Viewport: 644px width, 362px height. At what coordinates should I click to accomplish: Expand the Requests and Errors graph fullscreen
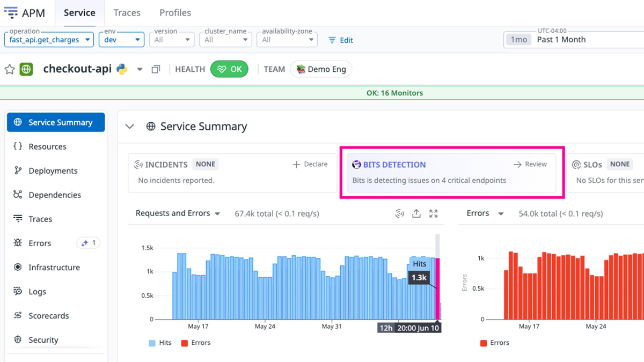click(x=434, y=214)
